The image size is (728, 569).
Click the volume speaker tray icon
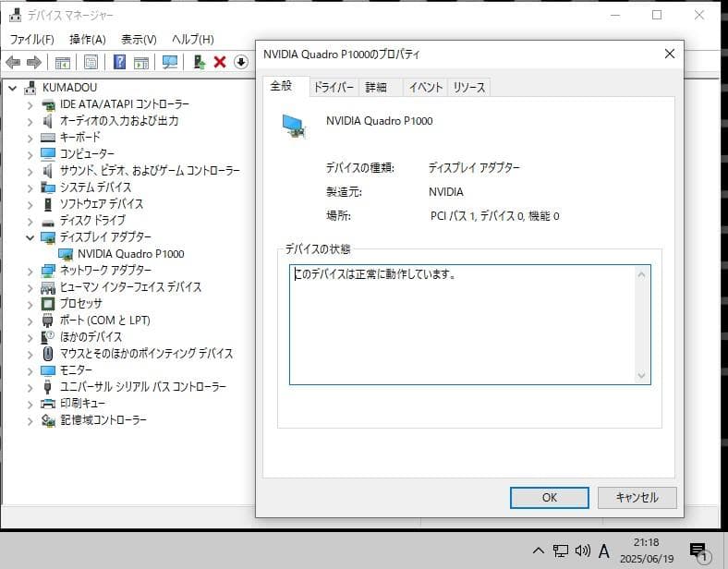click(583, 551)
